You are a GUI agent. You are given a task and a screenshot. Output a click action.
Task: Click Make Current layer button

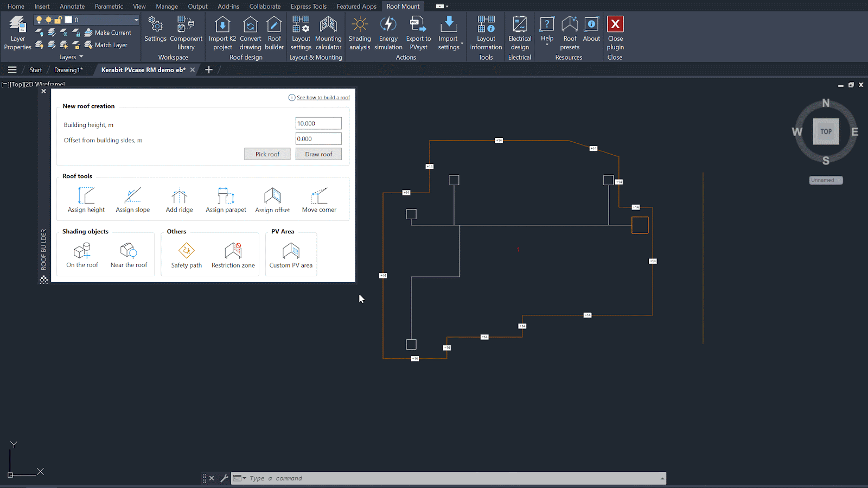point(108,33)
